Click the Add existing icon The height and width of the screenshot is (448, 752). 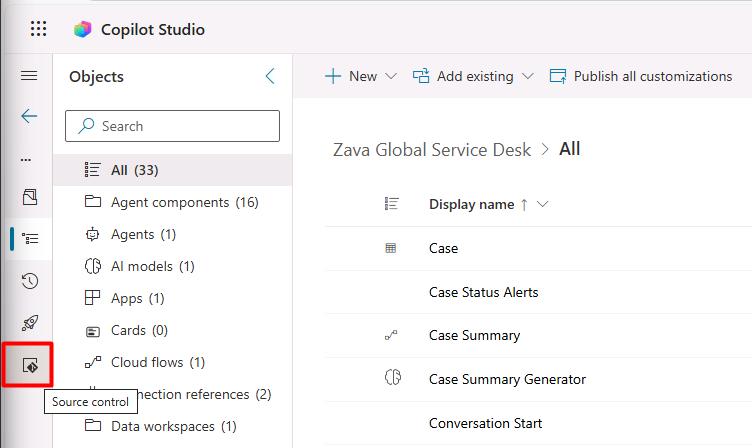click(x=421, y=76)
